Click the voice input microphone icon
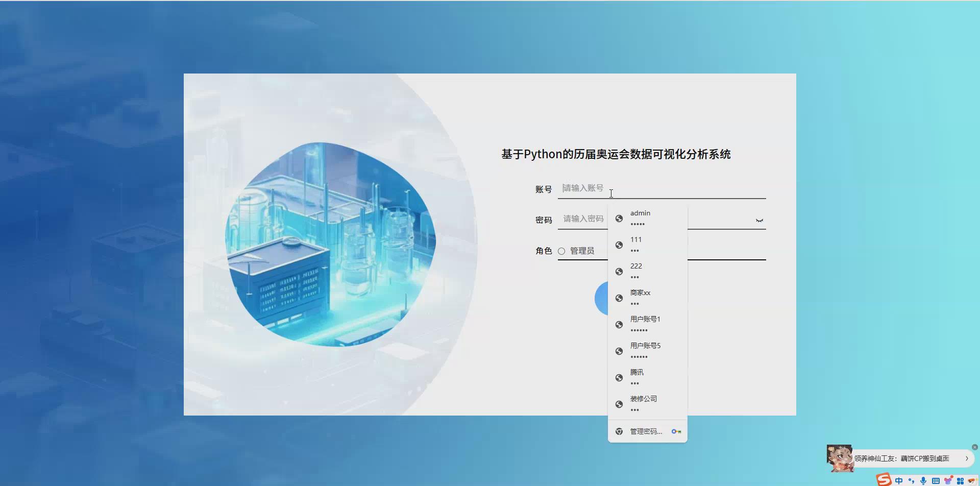The height and width of the screenshot is (486, 980). pos(923,480)
